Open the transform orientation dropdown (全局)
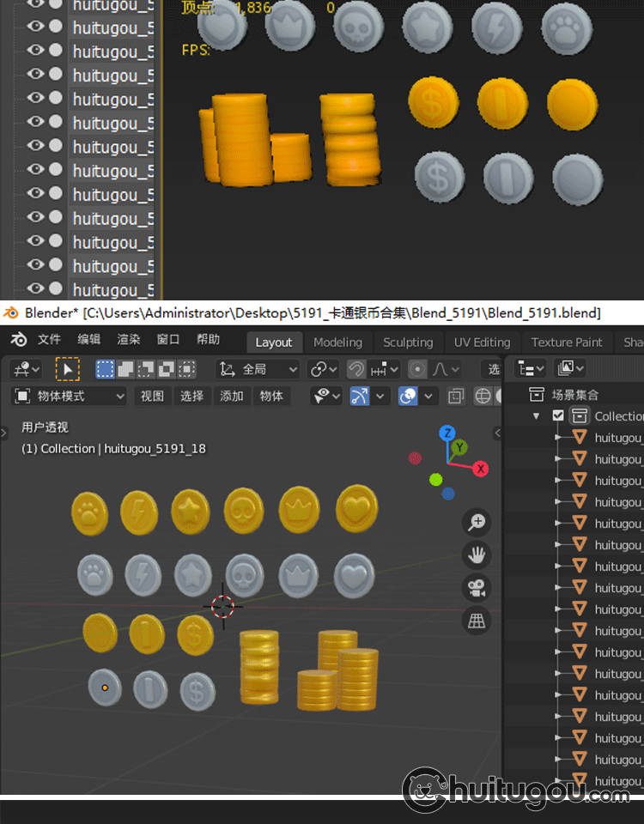The width and height of the screenshot is (644, 824). click(258, 369)
